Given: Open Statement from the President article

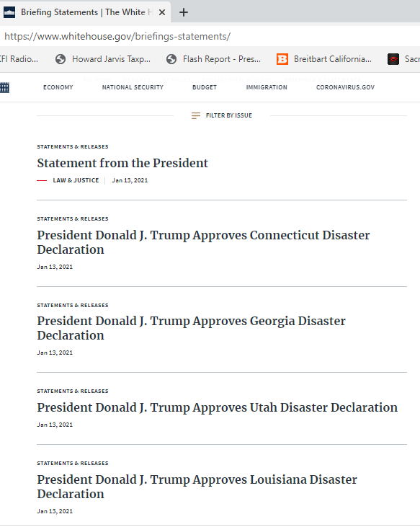Looking at the screenshot, I should [x=122, y=163].
